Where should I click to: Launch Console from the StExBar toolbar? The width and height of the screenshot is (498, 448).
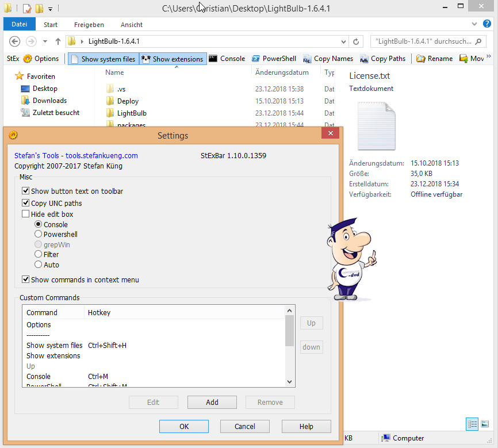tap(227, 59)
